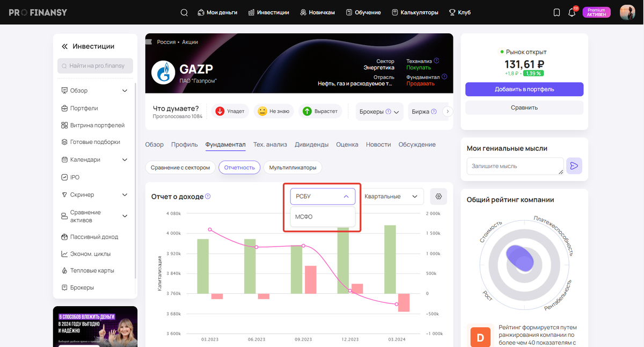Collapse the Инвестиции sidebar with double arrow

click(x=65, y=47)
